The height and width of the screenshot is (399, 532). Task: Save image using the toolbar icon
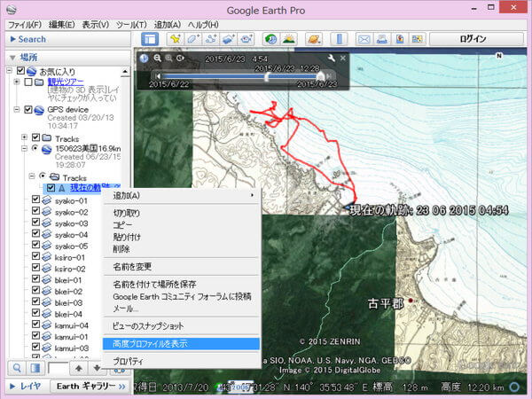pyautogui.click(x=400, y=39)
